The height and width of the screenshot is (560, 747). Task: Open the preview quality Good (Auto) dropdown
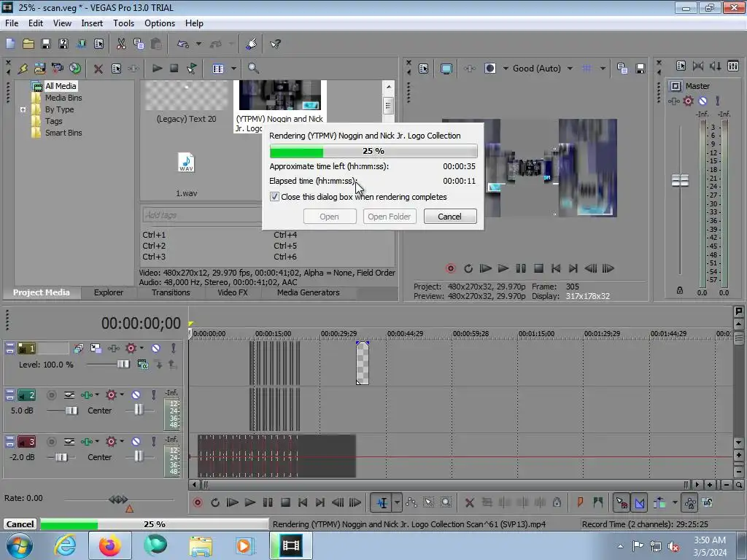coord(570,69)
